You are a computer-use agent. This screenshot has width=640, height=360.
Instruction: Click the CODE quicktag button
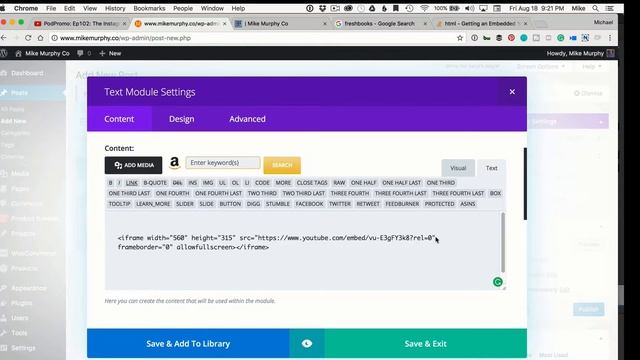(x=262, y=183)
